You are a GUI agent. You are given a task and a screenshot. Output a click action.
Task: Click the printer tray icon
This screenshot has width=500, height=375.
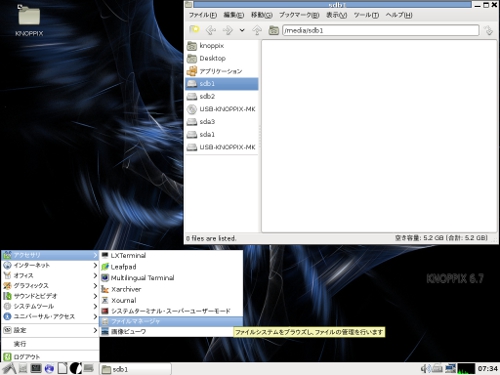coord(437,368)
